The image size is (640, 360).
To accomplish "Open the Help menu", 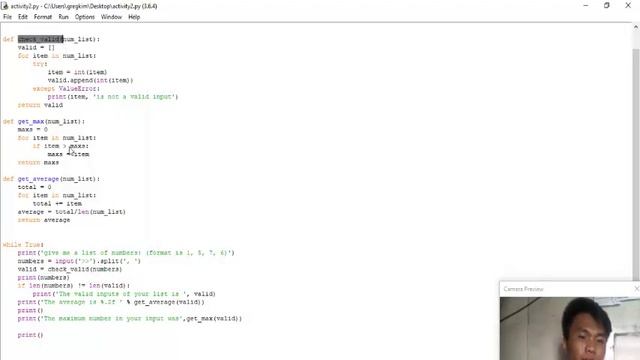I will [x=134, y=17].
